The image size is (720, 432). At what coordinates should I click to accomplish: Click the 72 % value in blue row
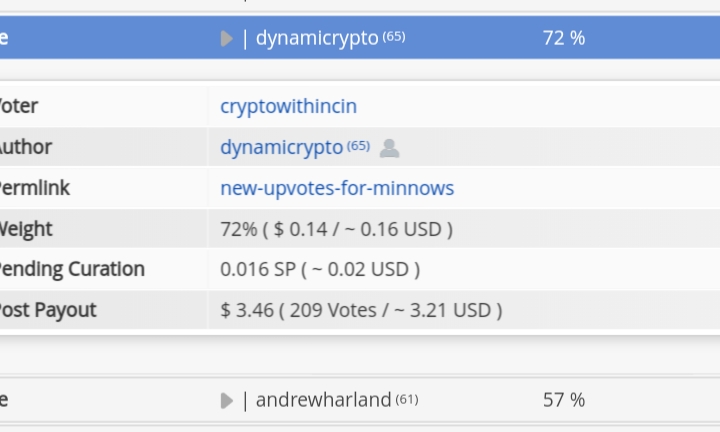tap(564, 38)
